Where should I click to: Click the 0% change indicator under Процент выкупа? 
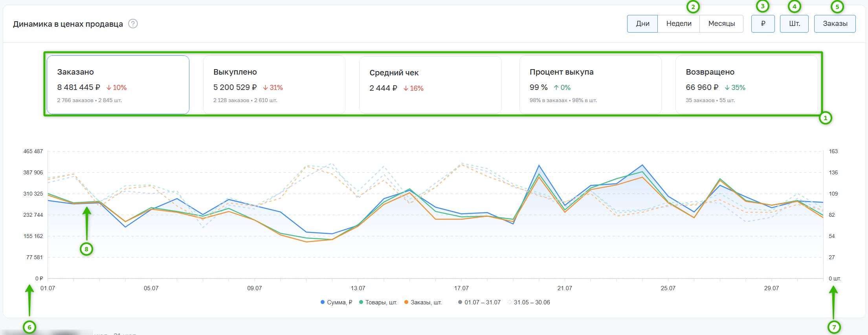pos(562,88)
